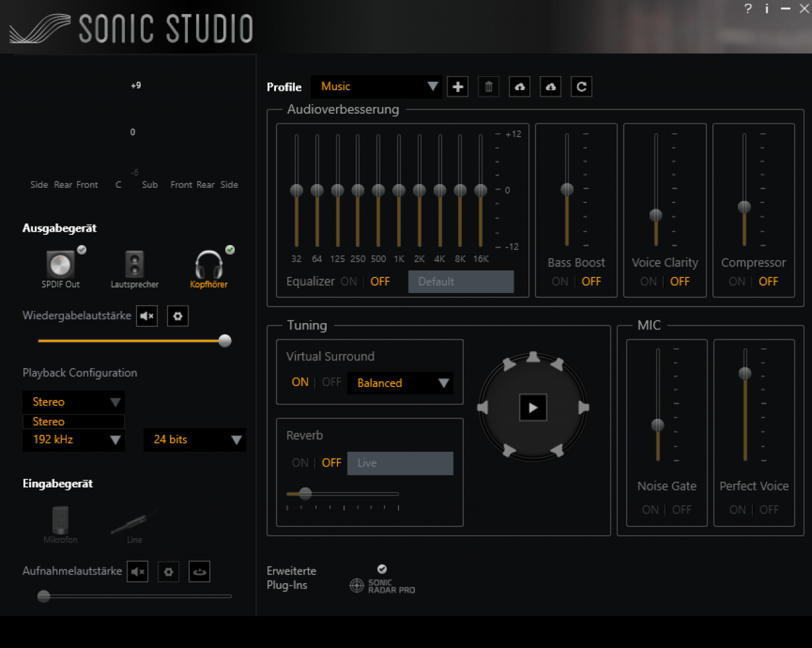This screenshot has height=648, width=812.
Task: Open the 192 kHz sample rate dropdown
Action: [x=74, y=440]
